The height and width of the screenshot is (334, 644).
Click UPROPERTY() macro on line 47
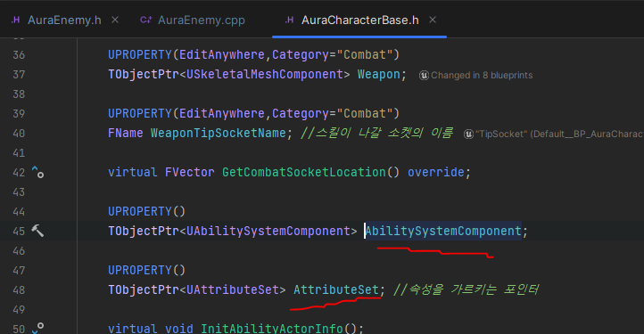pos(146,271)
